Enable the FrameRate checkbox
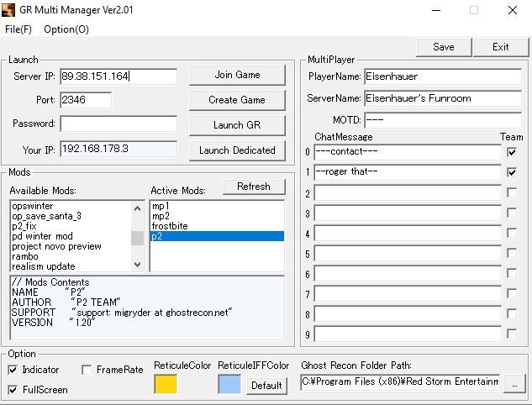The image size is (532, 405). (x=87, y=370)
